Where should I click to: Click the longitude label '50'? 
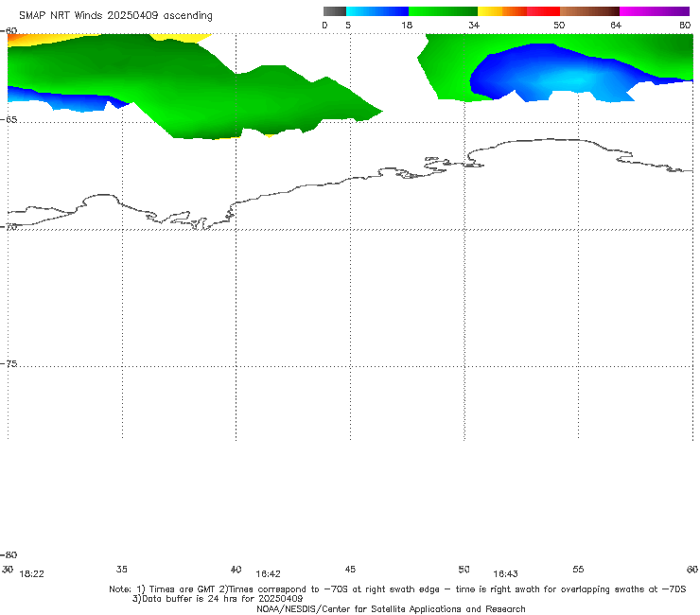[x=464, y=569]
